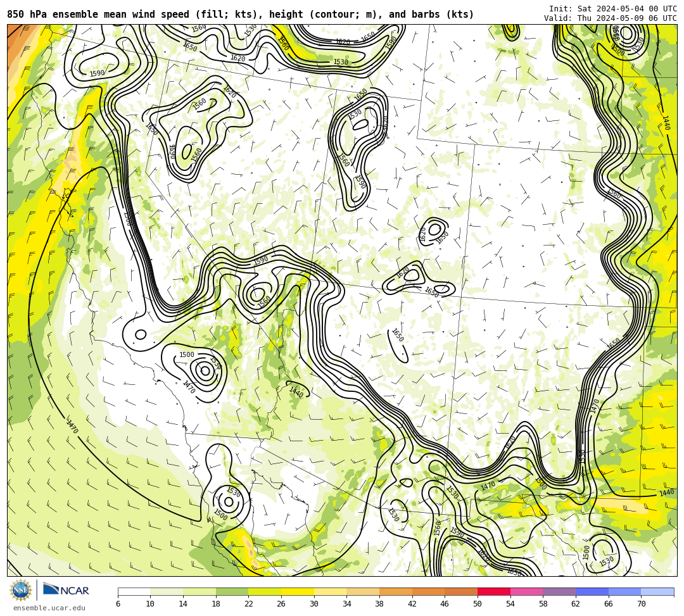Click the colorbar tick label 58
684x616 pixels.
[x=543, y=604]
